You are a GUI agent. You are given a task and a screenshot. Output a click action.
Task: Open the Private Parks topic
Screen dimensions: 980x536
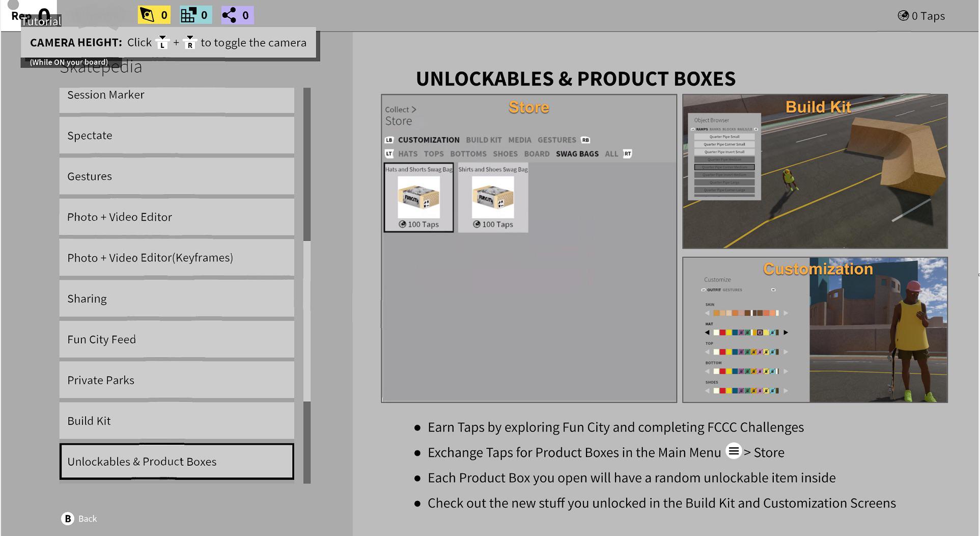pyautogui.click(x=177, y=380)
